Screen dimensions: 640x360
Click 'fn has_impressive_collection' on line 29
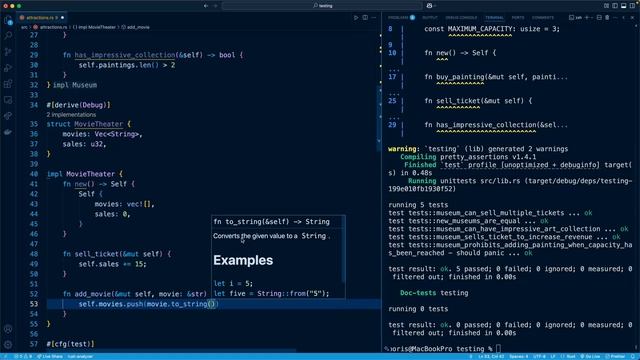pos(119,55)
